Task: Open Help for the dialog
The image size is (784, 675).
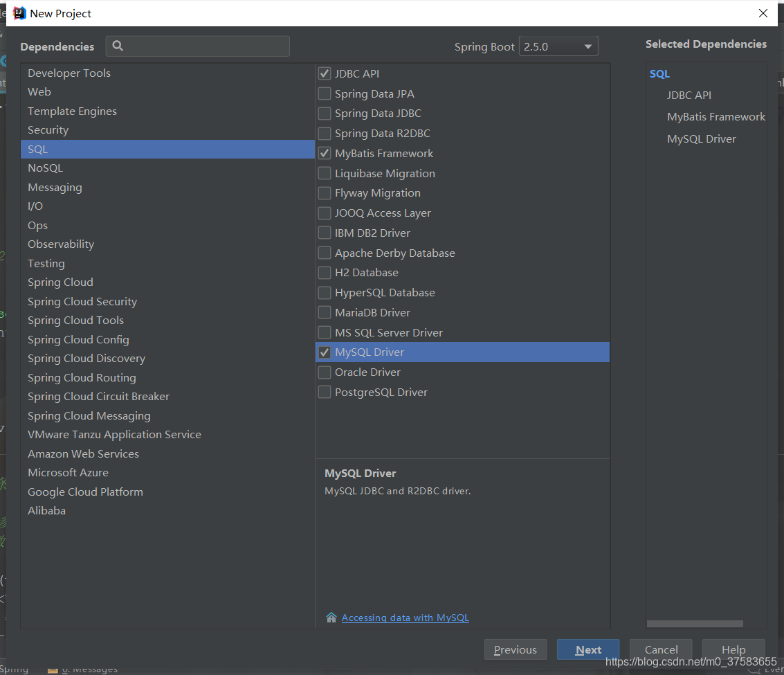Action: [733, 649]
